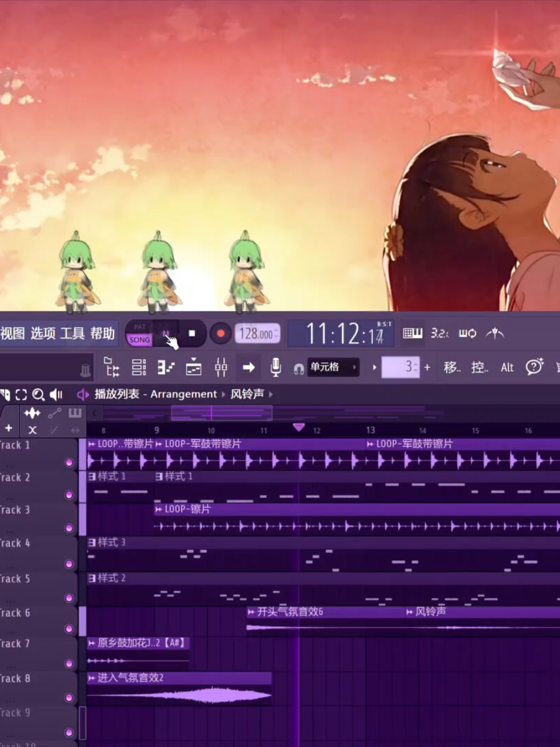Mute Track 2 with its dot

tap(69, 495)
